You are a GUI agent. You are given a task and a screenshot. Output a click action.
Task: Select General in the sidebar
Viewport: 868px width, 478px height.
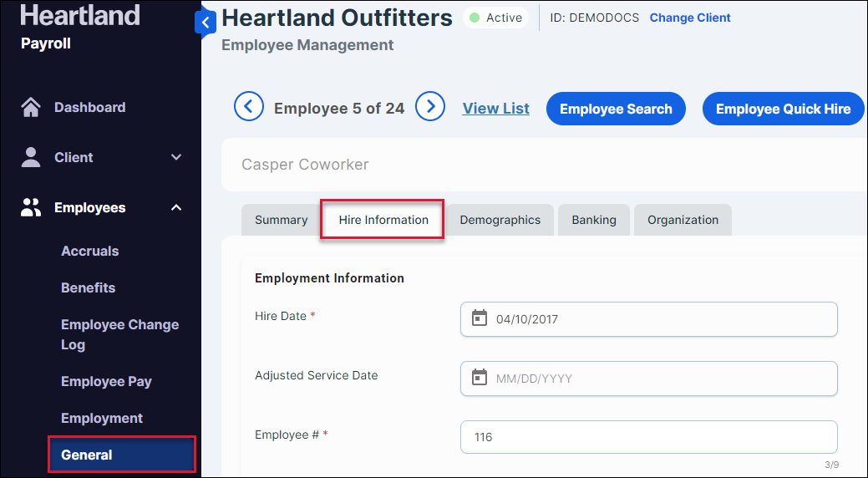122,455
